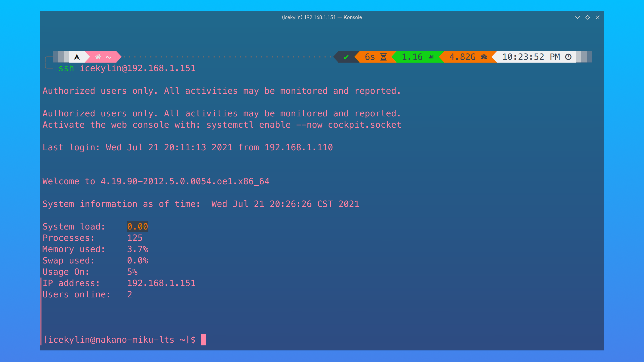644x362 pixels.
Task: Click 'systemctl enable --now cockpit.socket' text
Action: (304, 125)
